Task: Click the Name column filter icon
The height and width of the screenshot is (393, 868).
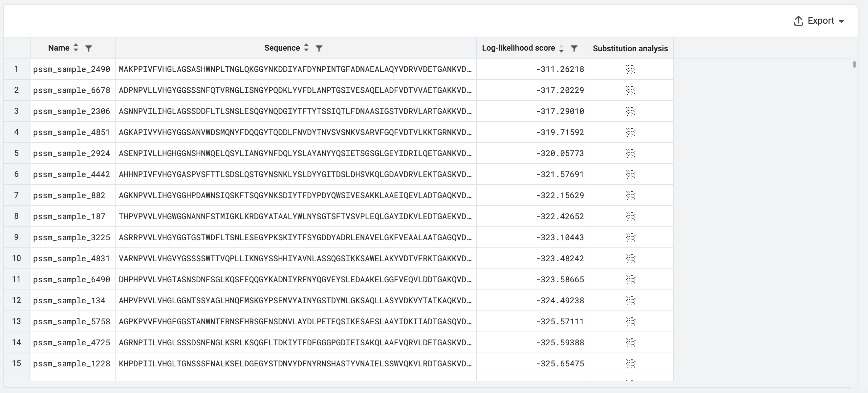Action: [89, 48]
